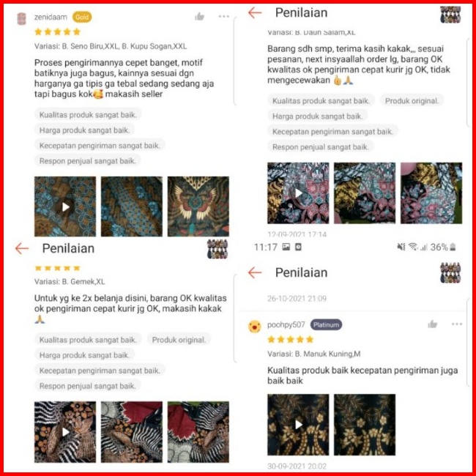Play video in B. Manuk Kuning review

298,425
